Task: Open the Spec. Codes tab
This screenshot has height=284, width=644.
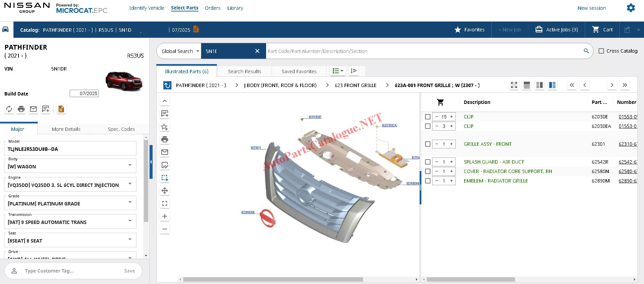Action: pyautogui.click(x=121, y=129)
